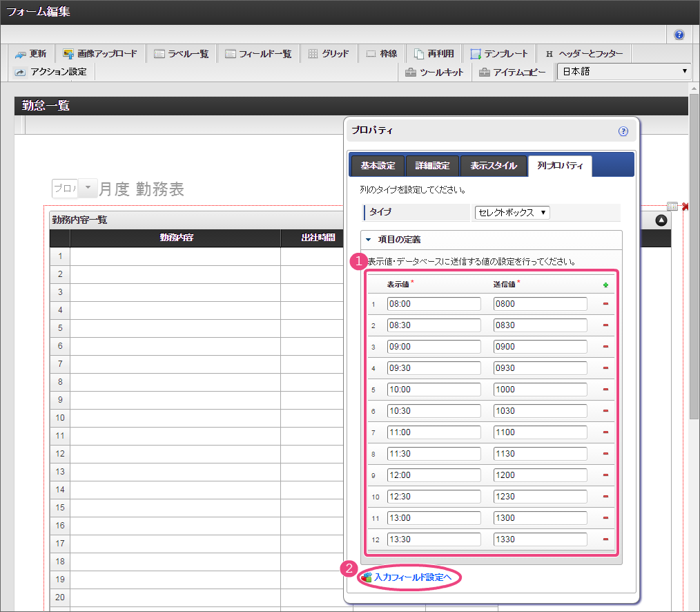
Task: Open the 日本語 language dropdown
Action: pos(624,72)
